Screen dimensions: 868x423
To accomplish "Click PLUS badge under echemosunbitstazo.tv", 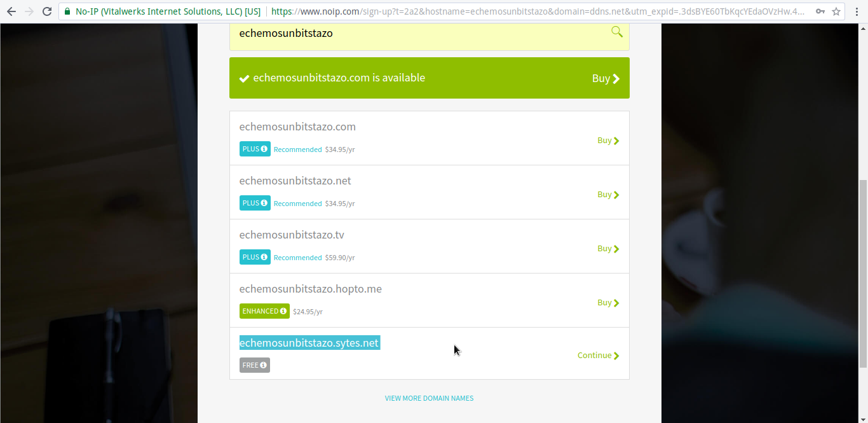I will (255, 257).
